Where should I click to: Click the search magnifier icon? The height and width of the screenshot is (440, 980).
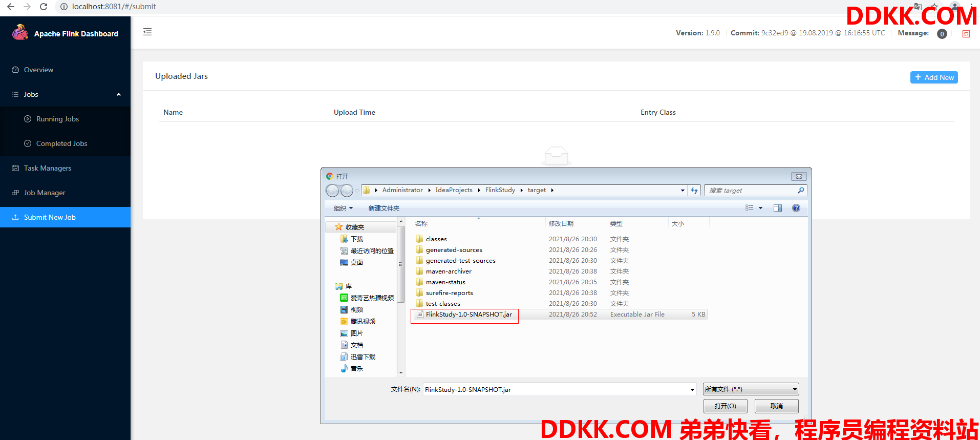801,191
